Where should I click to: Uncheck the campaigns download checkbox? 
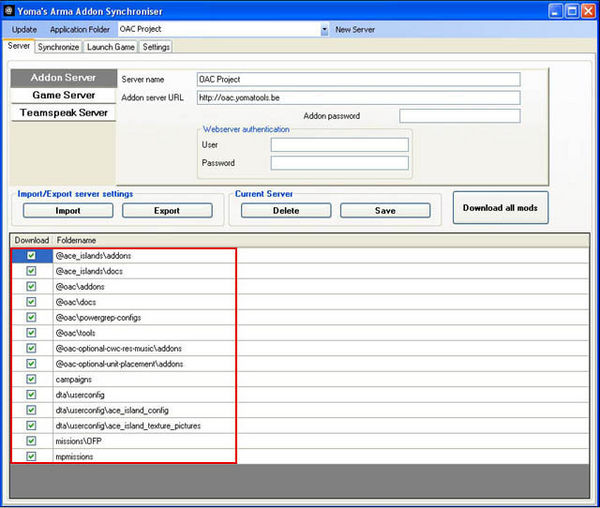click(x=31, y=379)
